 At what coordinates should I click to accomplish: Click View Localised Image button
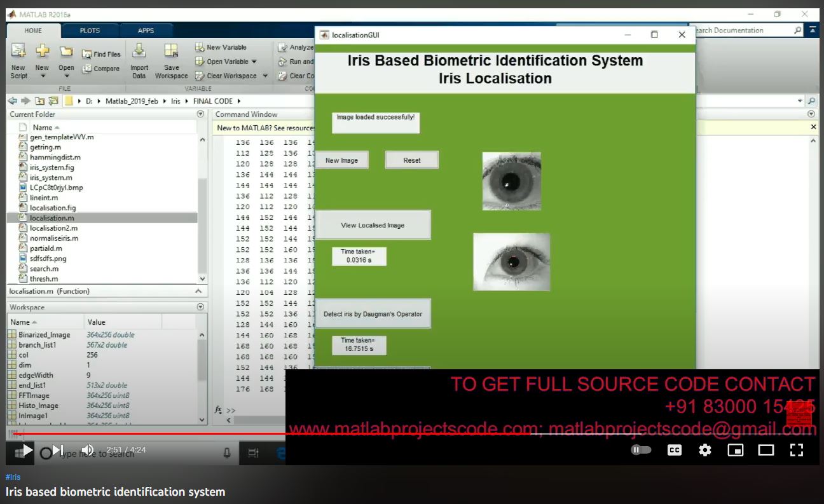coord(373,225)
